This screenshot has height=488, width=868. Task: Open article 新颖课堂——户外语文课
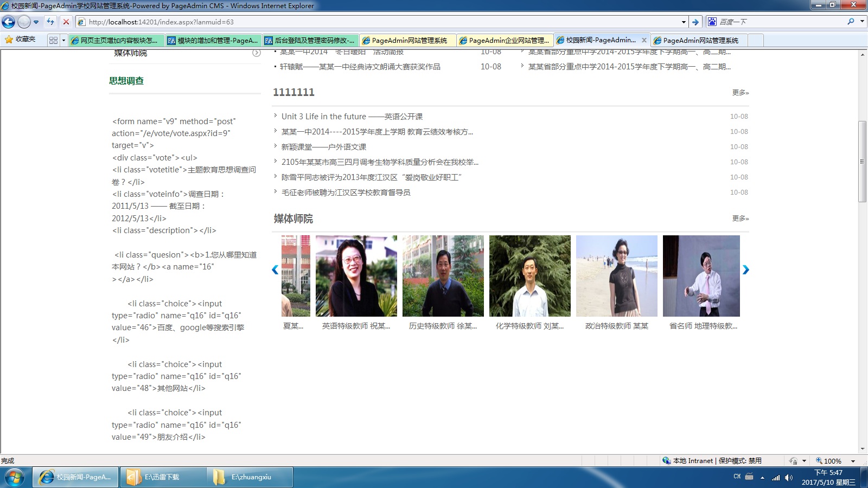324,147
